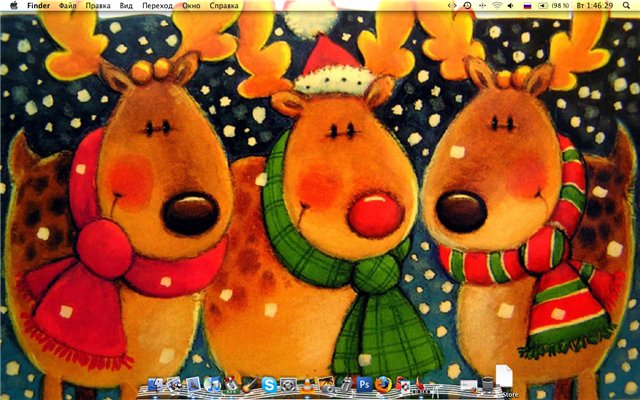Open the Wi-Fi status menu
The width and height of the screenshot is (640, 400).
click(496, 6)
